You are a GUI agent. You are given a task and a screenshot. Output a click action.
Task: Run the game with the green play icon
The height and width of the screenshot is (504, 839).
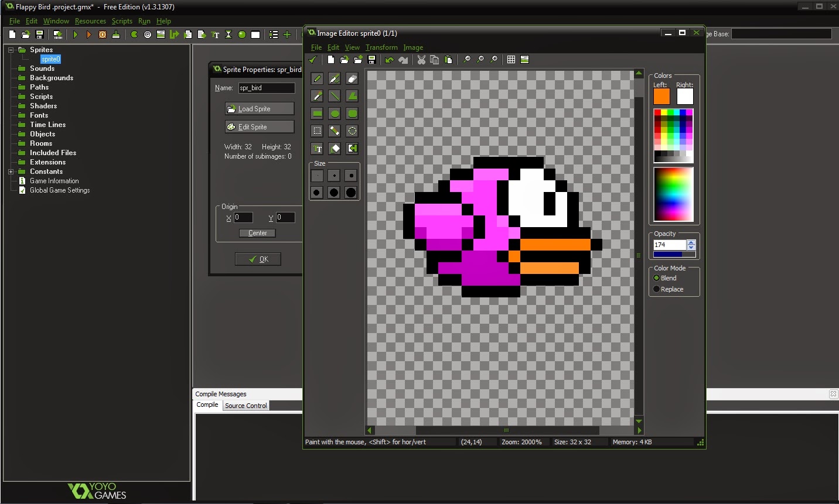[76, 35]
